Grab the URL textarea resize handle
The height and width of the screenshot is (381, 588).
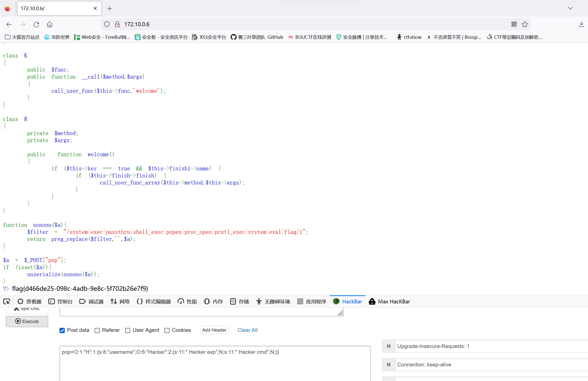click(340, 313)
